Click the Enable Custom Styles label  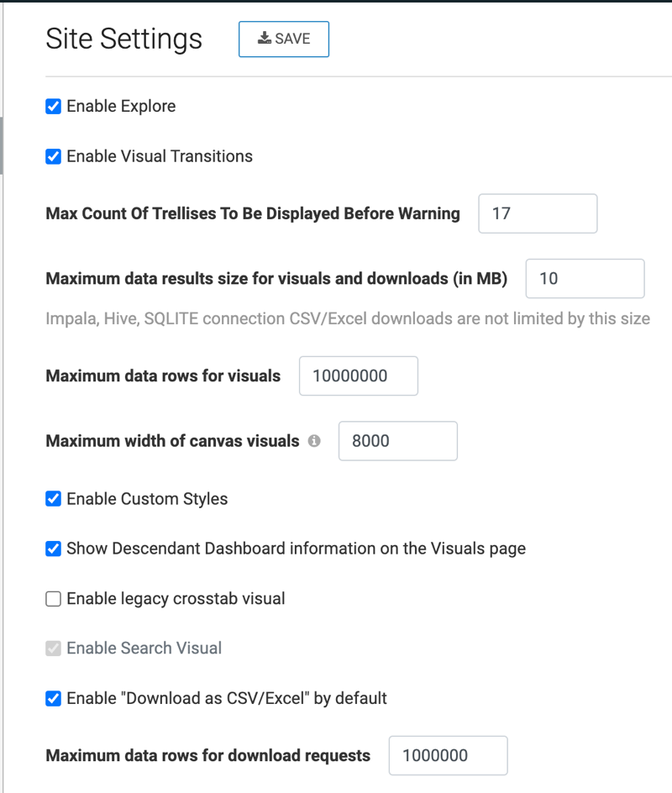147,499
